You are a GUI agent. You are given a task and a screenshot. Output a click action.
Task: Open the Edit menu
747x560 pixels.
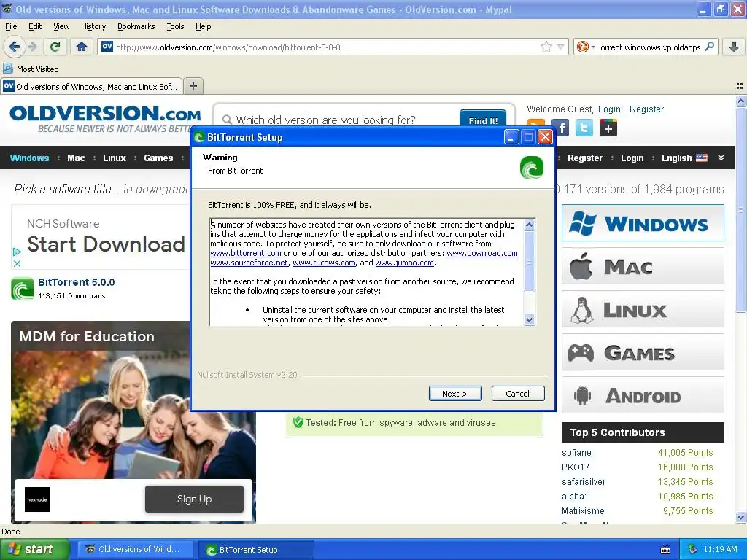[x=35, y=26]
